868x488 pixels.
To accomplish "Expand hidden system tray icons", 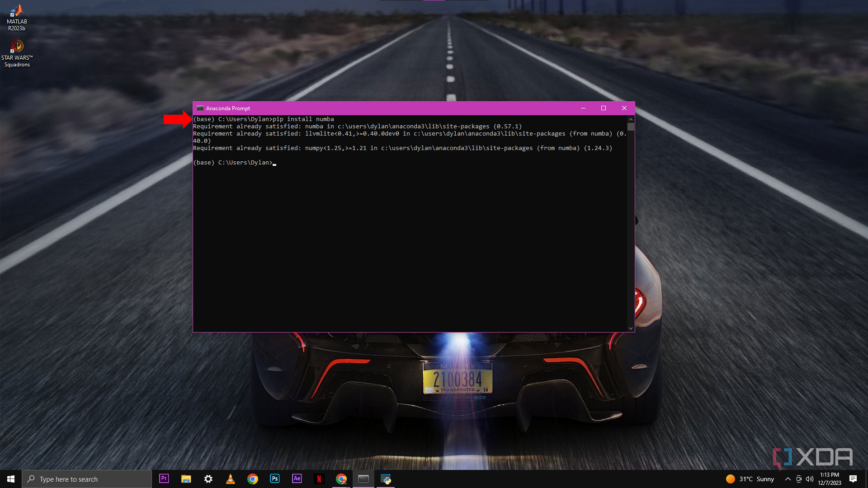I will 788,479.
